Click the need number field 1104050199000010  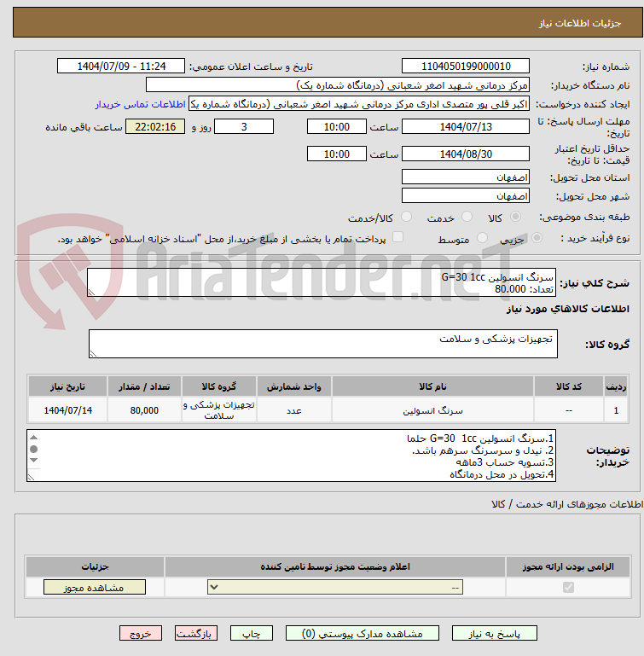coord(466,66)
